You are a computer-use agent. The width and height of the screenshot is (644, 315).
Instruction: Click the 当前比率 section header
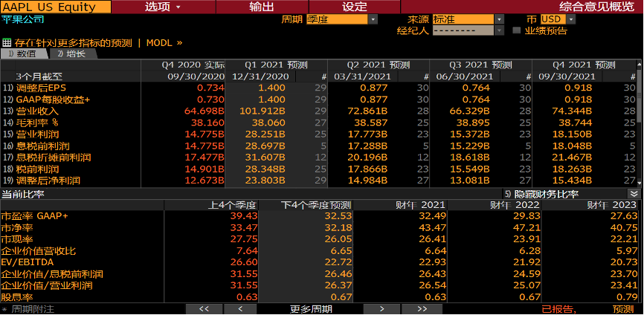pyautogui.click(x=22, y=194)
